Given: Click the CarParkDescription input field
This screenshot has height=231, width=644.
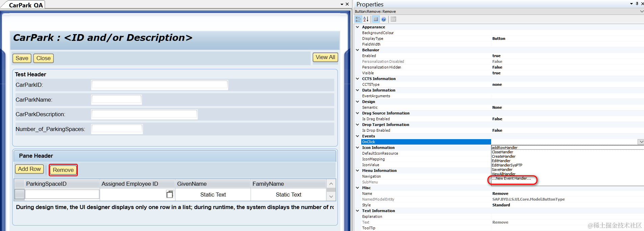Looking at the screenshot, I should (144, 114).
